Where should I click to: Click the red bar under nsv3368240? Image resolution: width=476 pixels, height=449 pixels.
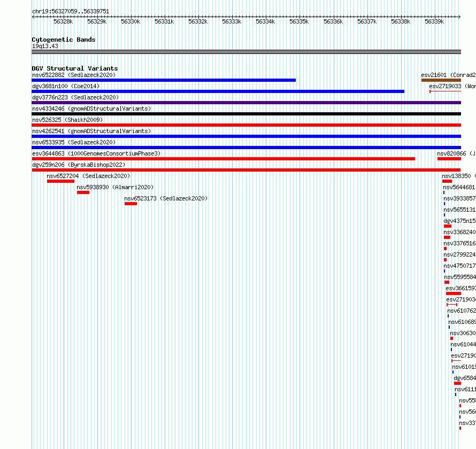click(x=447, y=237)
